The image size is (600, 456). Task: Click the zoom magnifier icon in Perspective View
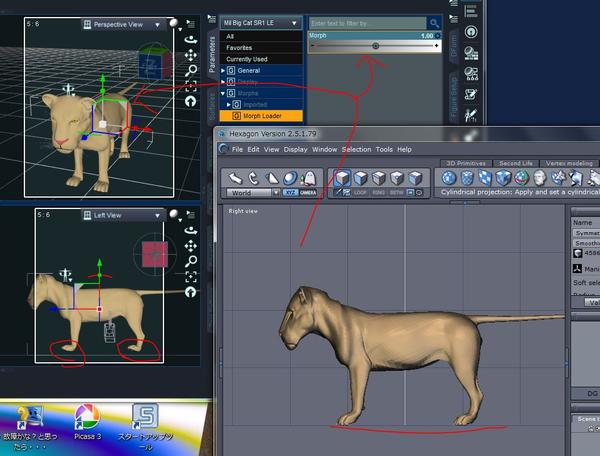(191, 70)
